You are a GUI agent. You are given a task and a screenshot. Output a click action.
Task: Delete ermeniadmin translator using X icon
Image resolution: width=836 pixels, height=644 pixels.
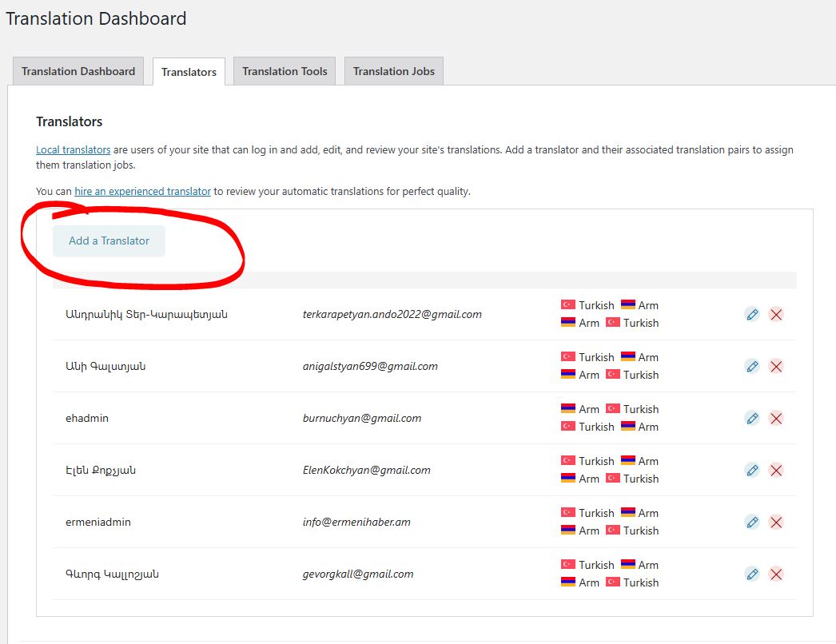point(775,522)
